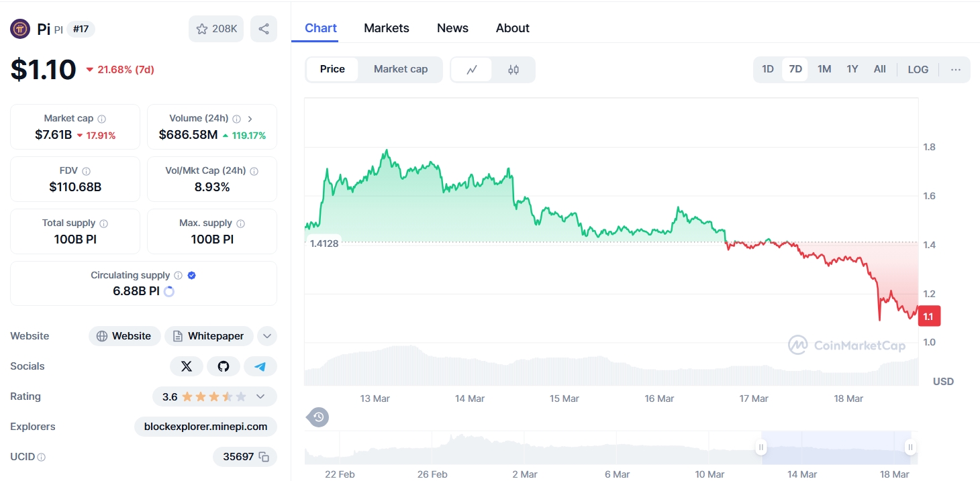This screenshot has width=980, height=481.
Task: Click the 119.17% volume change figure
Action: (x=244, y=136)
